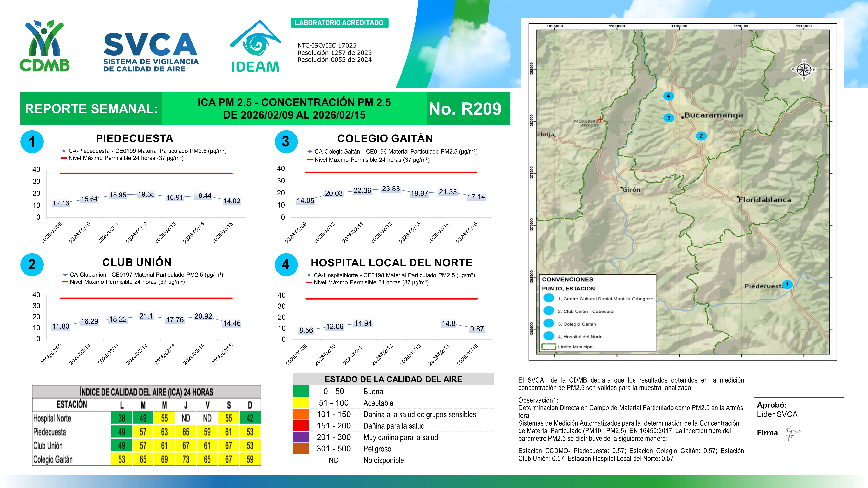The width and height of the screenshot is (868, 488).
Task: Click the green Buena color swatch
Action: click(301, 391)
